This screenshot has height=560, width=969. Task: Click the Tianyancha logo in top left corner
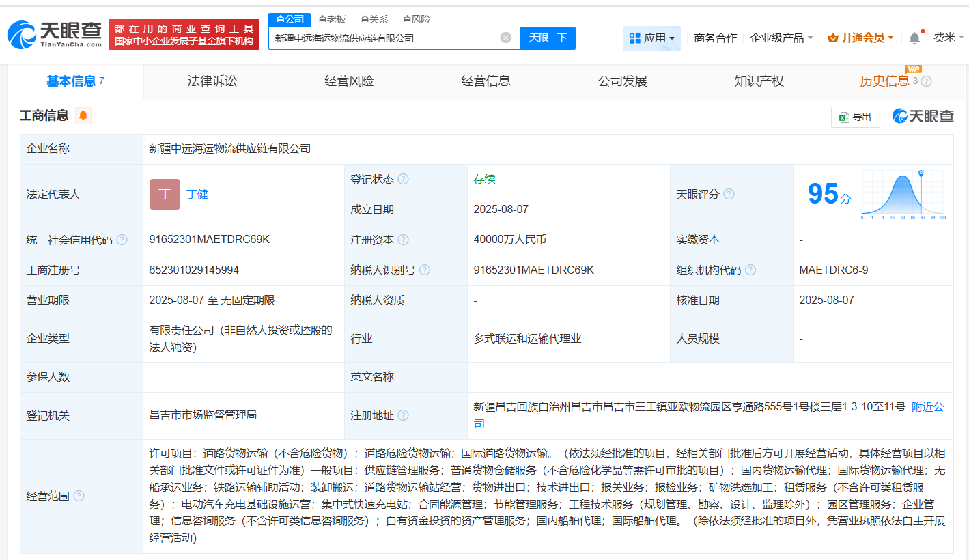[53, 33]
